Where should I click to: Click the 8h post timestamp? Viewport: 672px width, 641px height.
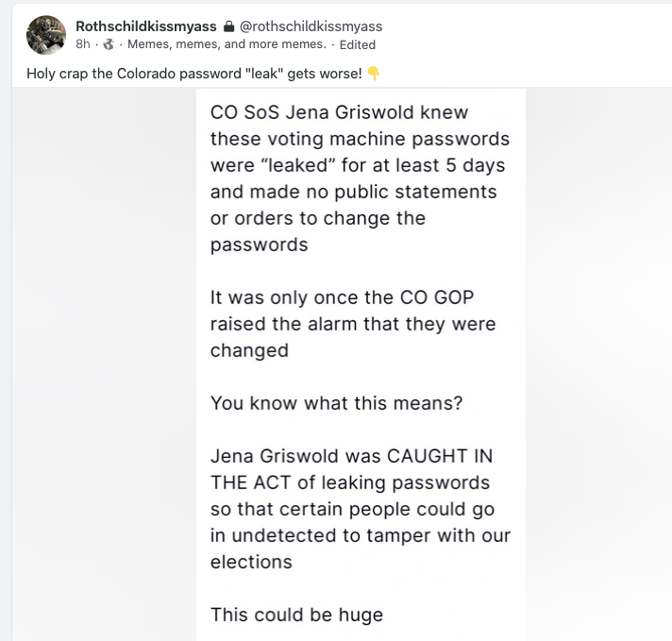[83, 44]
